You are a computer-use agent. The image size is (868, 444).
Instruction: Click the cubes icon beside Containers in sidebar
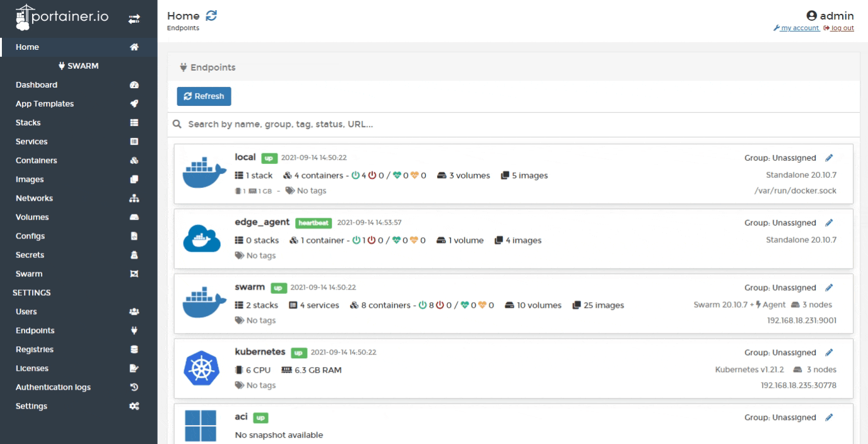(134, 161)
